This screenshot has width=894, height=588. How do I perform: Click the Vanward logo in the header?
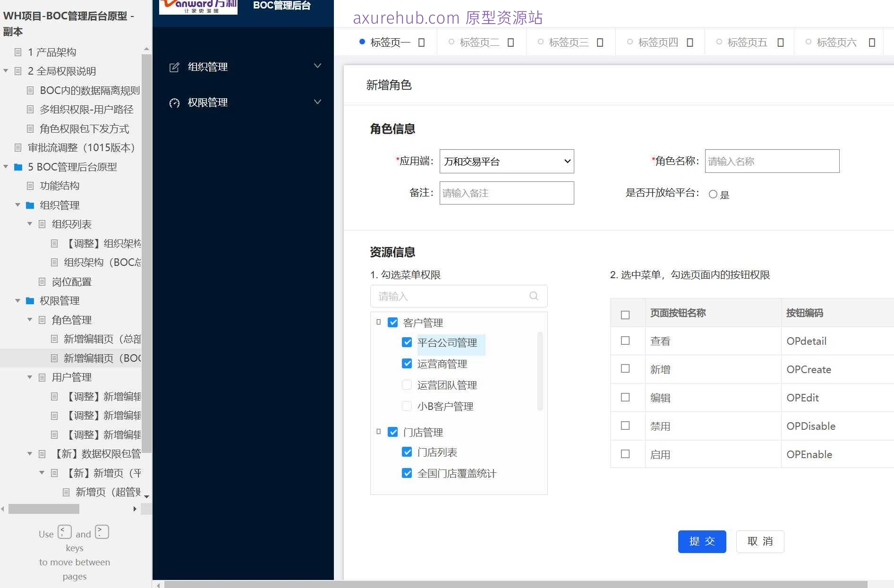pyautogui.click(x=197, y=7)
